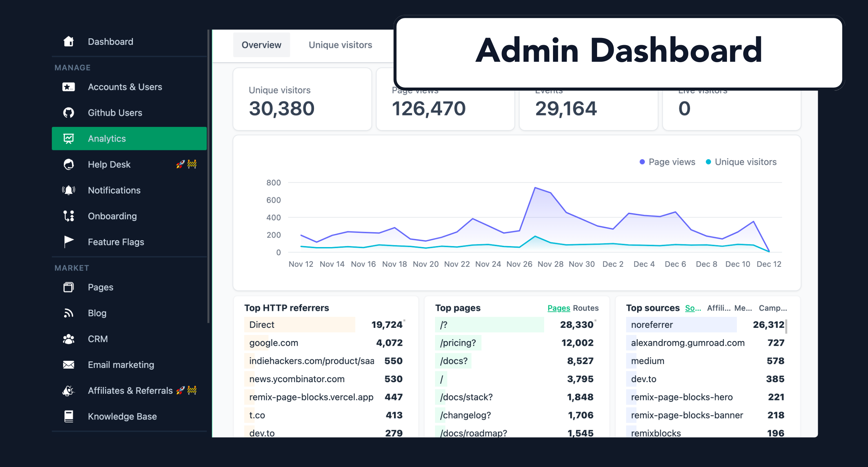
Task: Click the Help Desk headset icon
Action: tap(68, 164)
